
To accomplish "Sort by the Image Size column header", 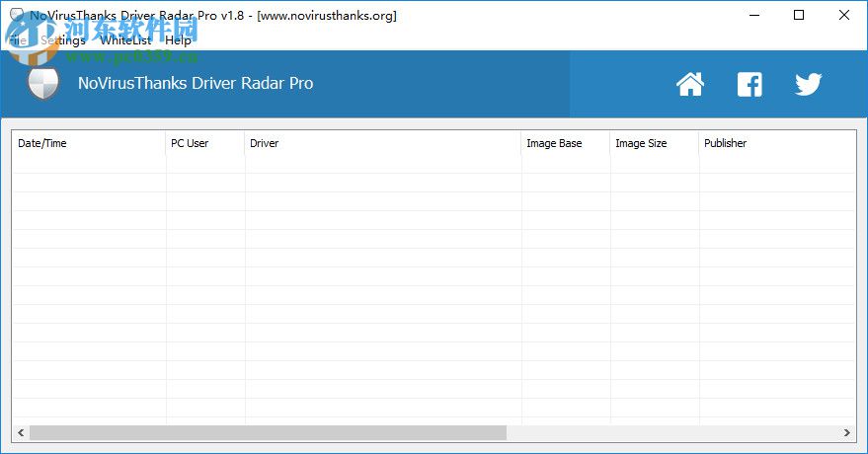I will coord(655,143).
